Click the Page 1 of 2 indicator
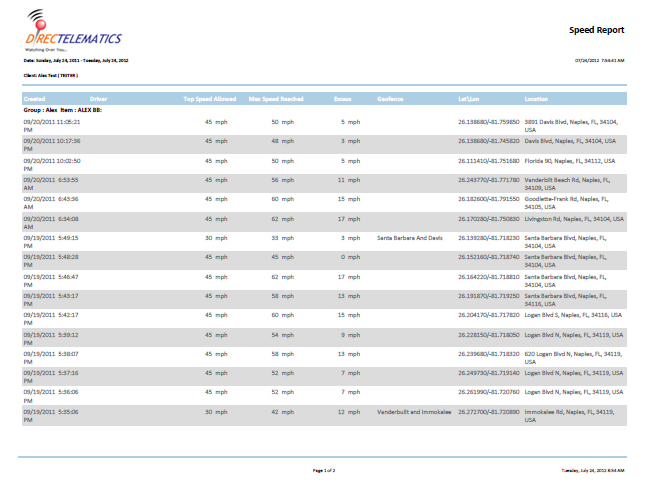647x499 pixels. (x=323, y=469)
